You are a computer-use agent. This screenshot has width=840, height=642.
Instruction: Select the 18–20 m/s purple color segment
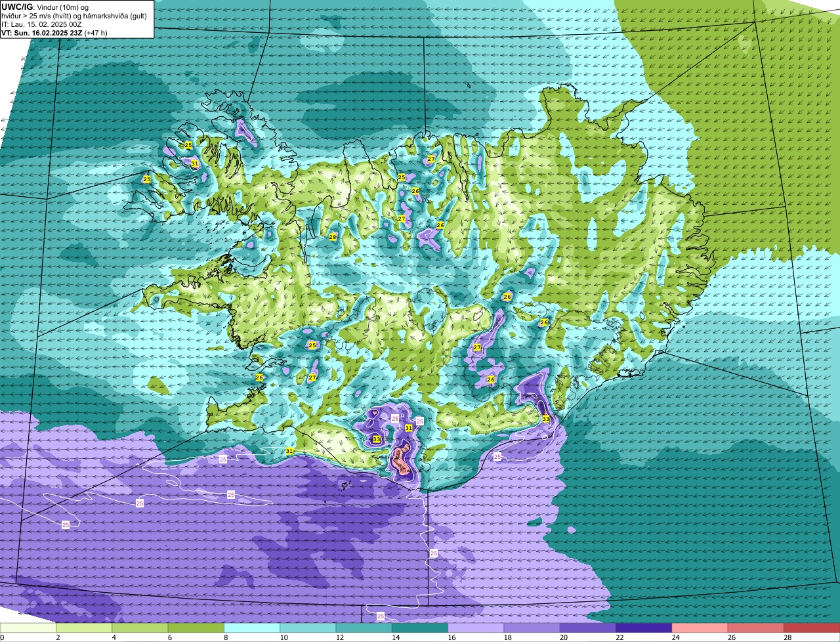tap(532, 628)
